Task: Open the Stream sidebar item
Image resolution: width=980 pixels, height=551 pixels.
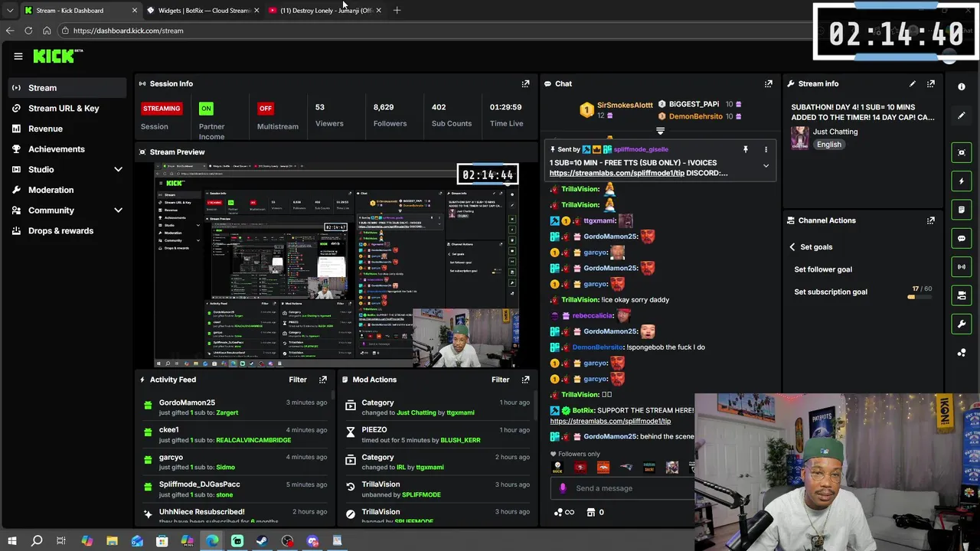Action: tap(68, 88)
